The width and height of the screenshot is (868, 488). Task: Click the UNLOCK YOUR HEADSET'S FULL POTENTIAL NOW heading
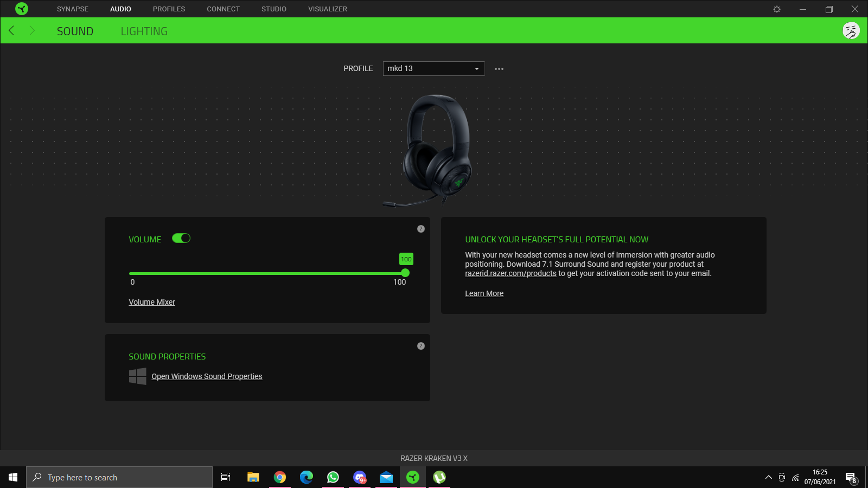[x=557, y=240]
